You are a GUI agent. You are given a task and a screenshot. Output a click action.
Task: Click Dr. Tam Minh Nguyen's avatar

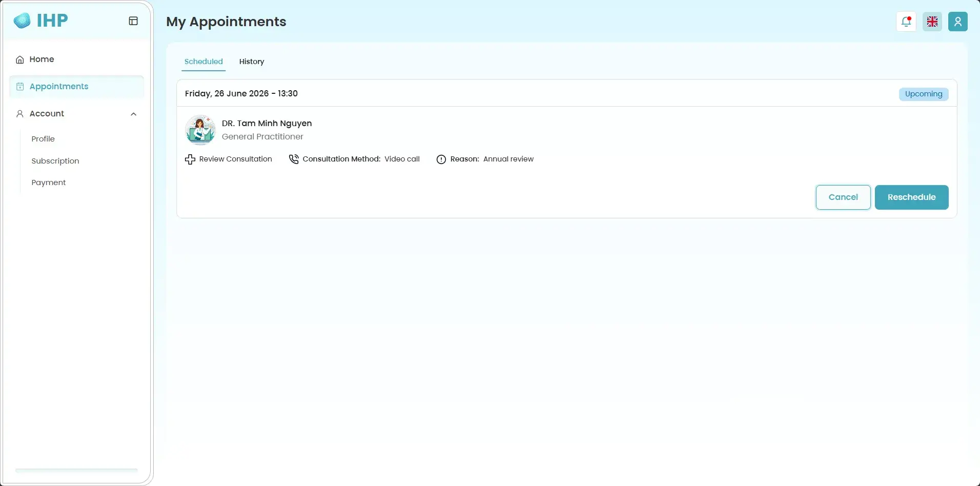(x=200, y=130)
